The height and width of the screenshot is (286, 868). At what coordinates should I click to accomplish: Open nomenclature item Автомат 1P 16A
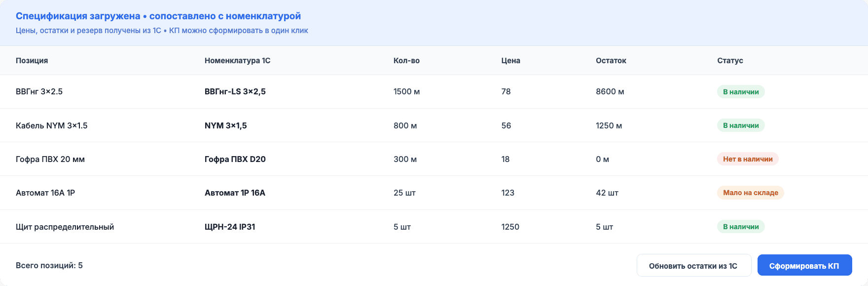[x=235, y=193]
